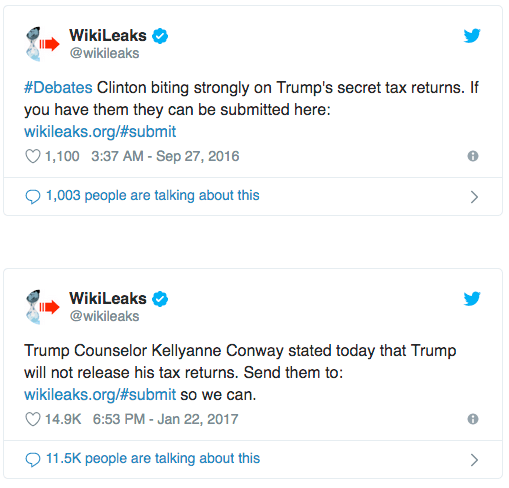509x488 pixels.
Task: Click @wikileaks handle in the first tweet
Action: pyautogui.click(x=104, y=53)
